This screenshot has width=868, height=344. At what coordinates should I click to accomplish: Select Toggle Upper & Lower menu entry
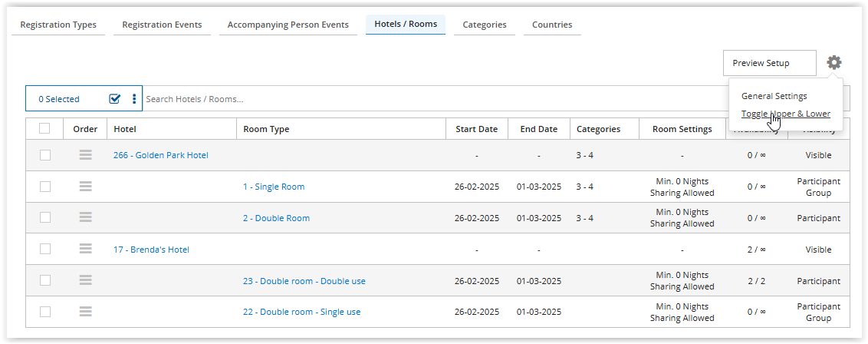(x=785, y=114)
